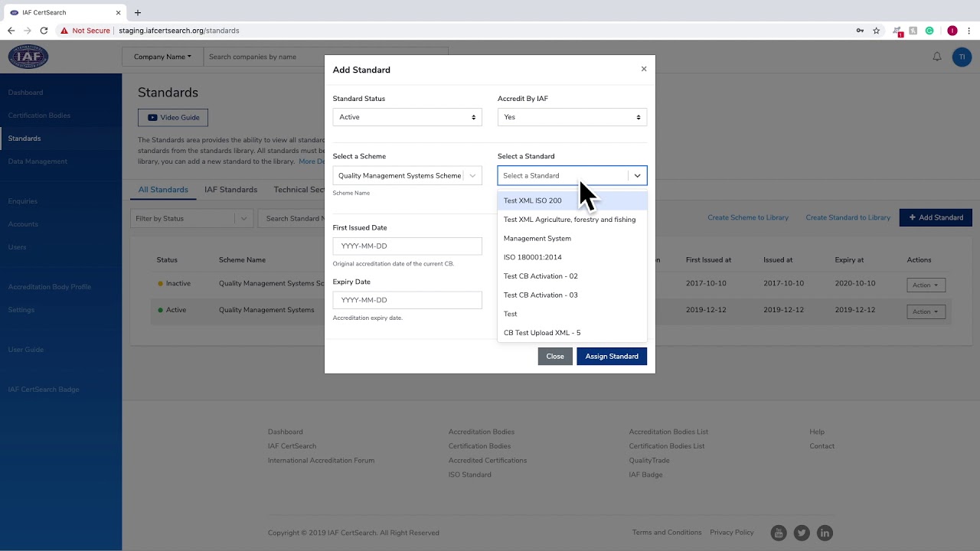Click the password key icon in the address bar
Image resolution: width=980 pixels, height=551 pixels.
[x=860, y=31]
